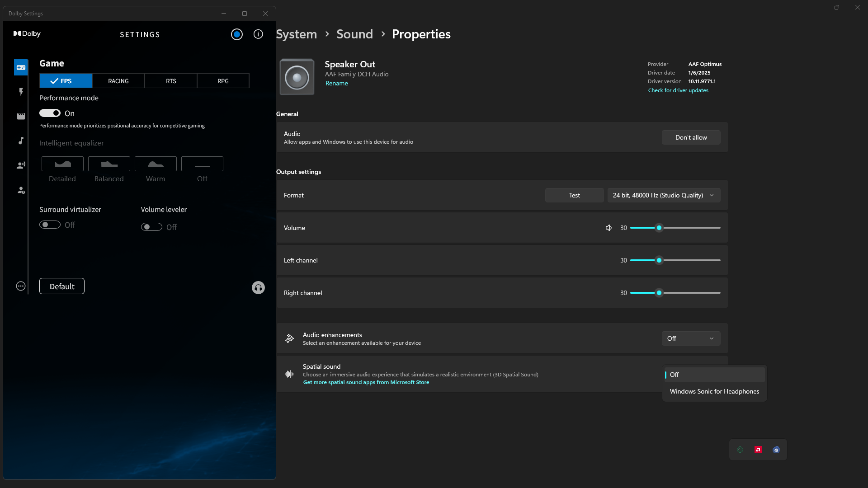This screenshot has height=488, width=868.
Task: Enable the Surround virtualizer switch
Action: tap(50, 225)
